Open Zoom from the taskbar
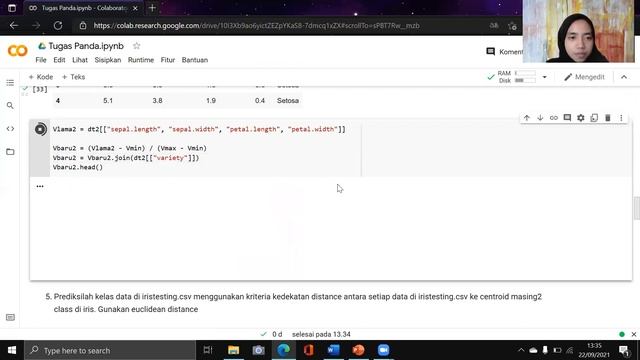Image resolution: width=640 pixels, height=360 pixels. (x=383, y=350)
